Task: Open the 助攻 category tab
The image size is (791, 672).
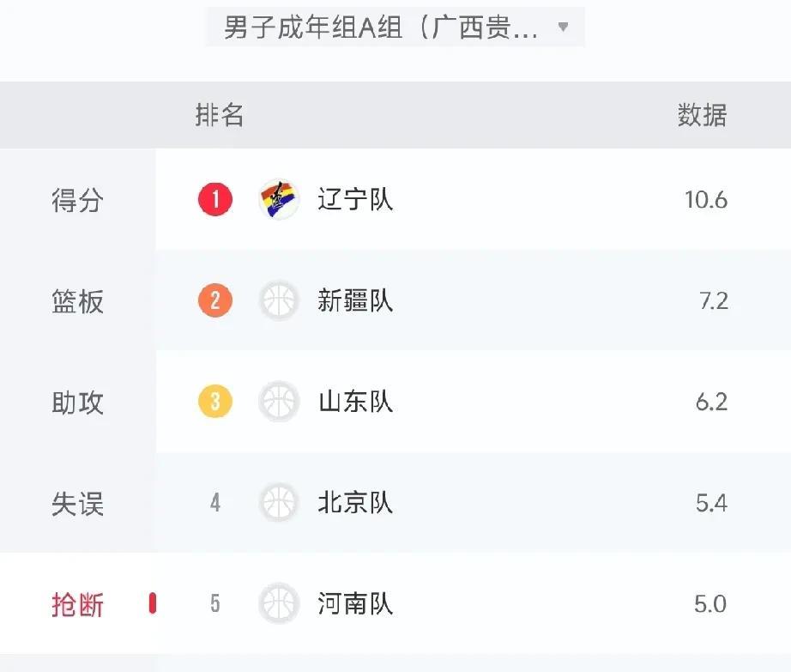Action: pyautogui.click(x=78, y=402)
